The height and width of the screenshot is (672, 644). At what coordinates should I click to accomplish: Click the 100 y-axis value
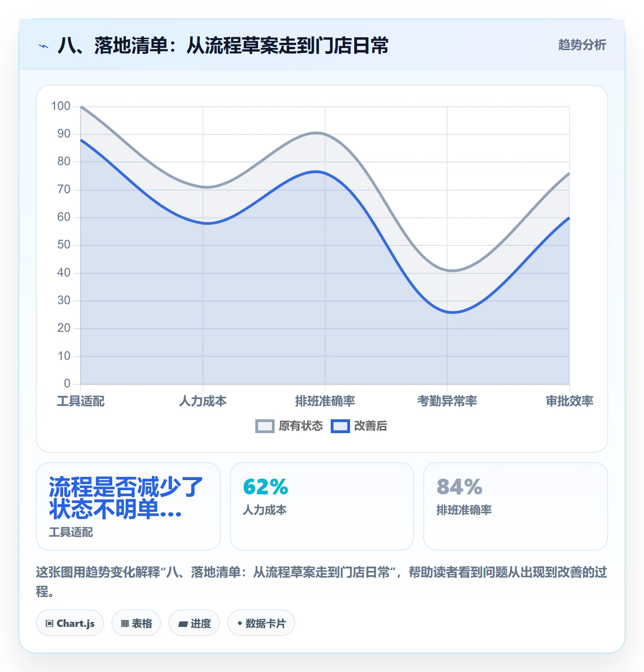[61, 106]
